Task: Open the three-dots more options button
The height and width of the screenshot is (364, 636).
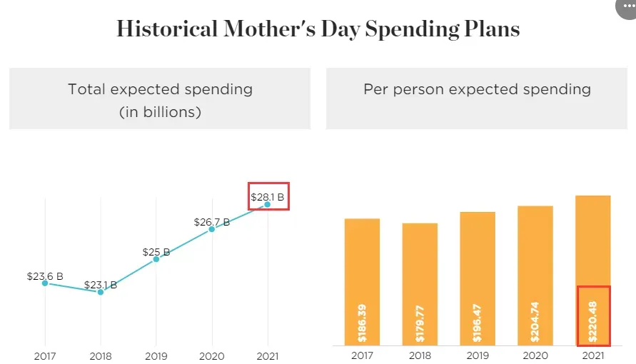Action: [x=627, y=6]
